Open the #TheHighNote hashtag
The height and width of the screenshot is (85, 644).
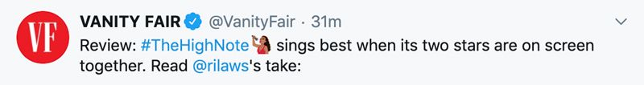tap(195, 45)
